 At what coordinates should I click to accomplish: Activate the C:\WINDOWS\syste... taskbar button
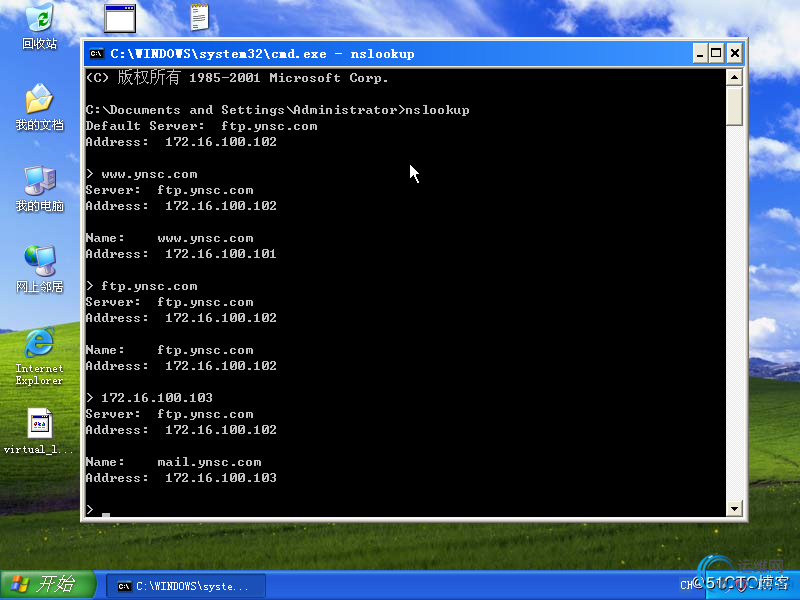coord(186,586)
